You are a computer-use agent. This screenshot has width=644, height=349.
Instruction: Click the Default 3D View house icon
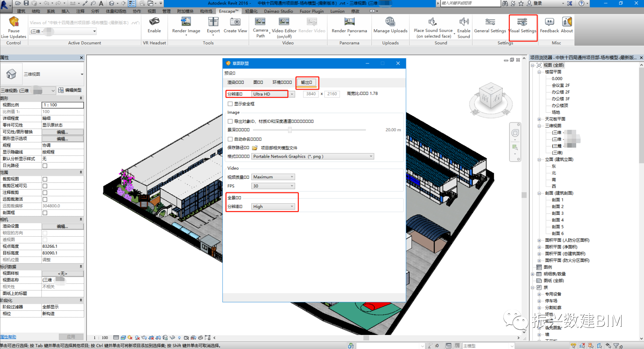click(112, 3)
